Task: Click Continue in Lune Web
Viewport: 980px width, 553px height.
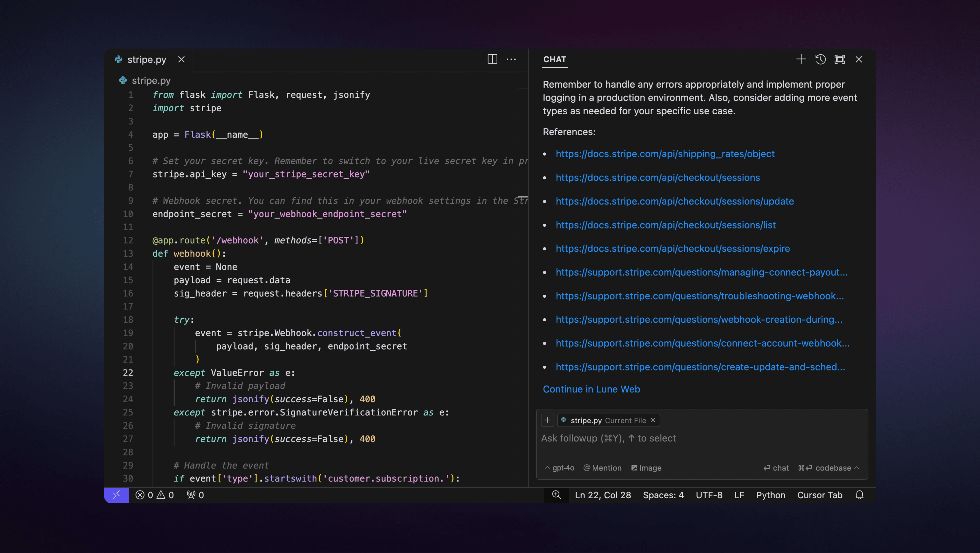Action: pyautogui.click(x=591, y=389)
